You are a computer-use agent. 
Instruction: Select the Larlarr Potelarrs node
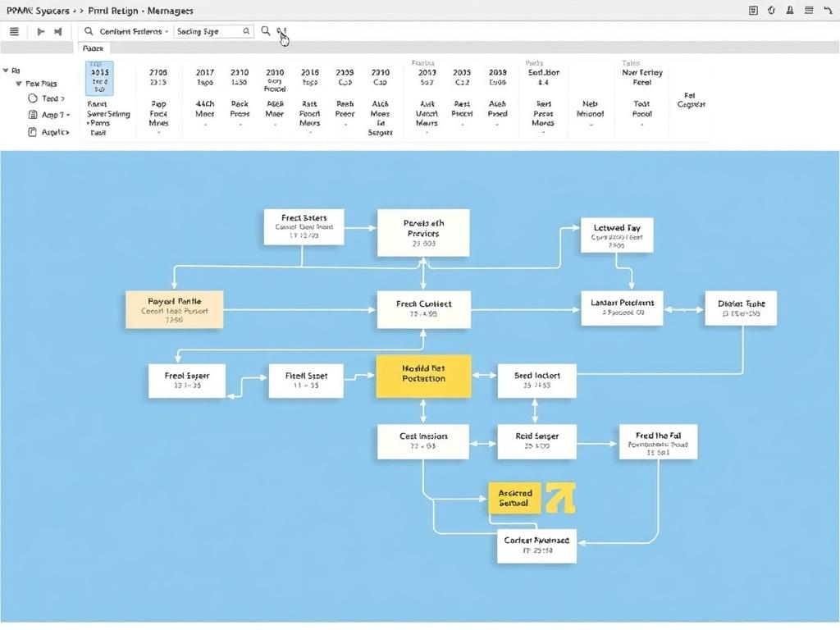(x=622, y=308)
